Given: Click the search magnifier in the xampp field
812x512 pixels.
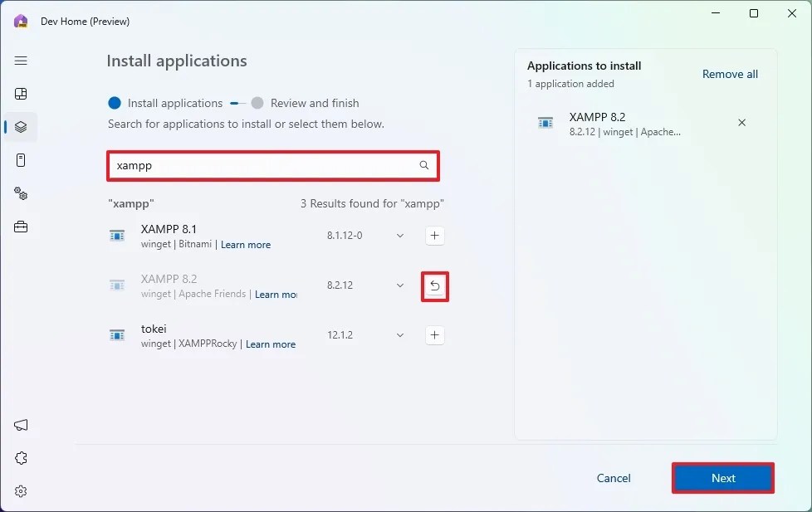Looking at the screenshot, I should click(423, 165).
